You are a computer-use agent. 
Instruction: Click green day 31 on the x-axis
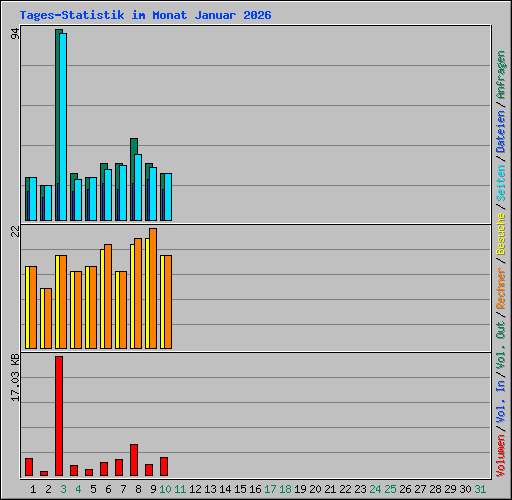click(480, 489)
